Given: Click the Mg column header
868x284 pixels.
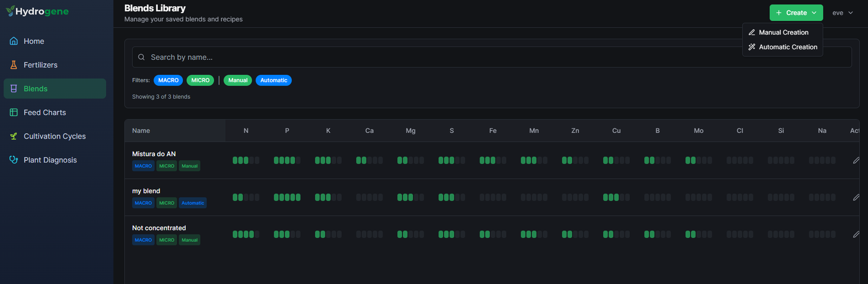Looking at the screenshot, I should point(411,131).
